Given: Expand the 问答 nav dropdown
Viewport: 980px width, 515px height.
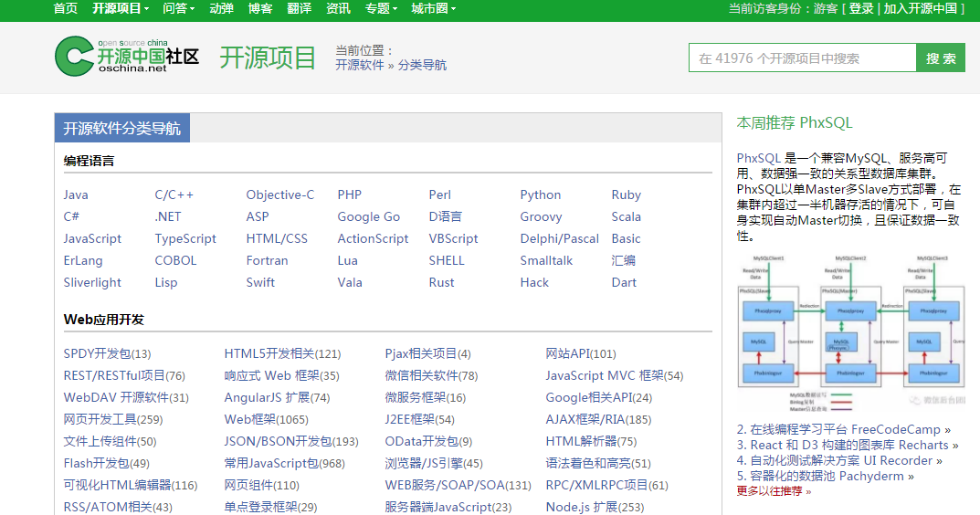Looking at the screenshot, I should [x=179, y=8].
